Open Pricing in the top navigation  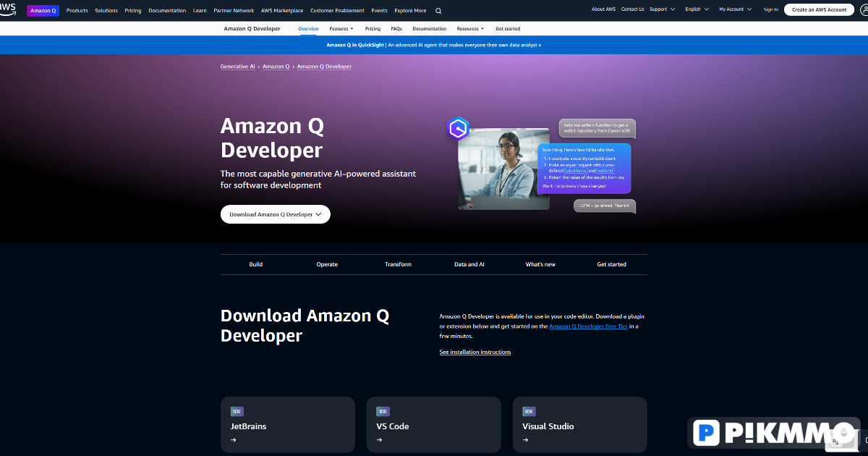(x=133, y=11)
